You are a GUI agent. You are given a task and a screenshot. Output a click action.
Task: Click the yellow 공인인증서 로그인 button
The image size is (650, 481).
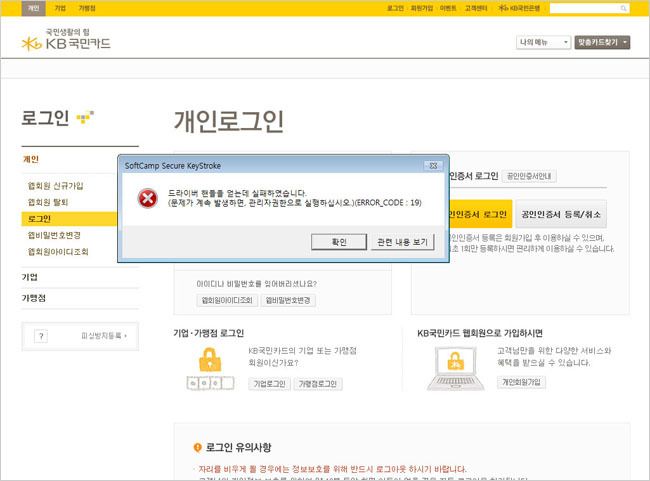[x=479, y=214]
